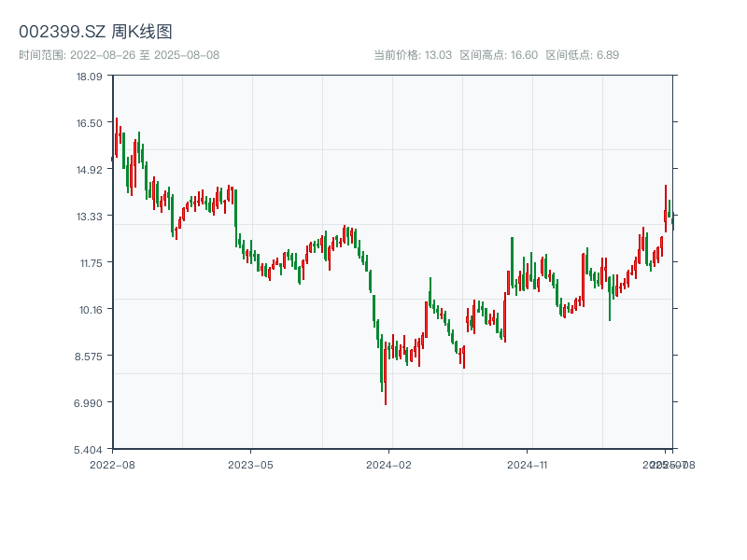Screen dimensions: 747x560
Task: Select the 14.92 price axis label
Action: point(90,170)
